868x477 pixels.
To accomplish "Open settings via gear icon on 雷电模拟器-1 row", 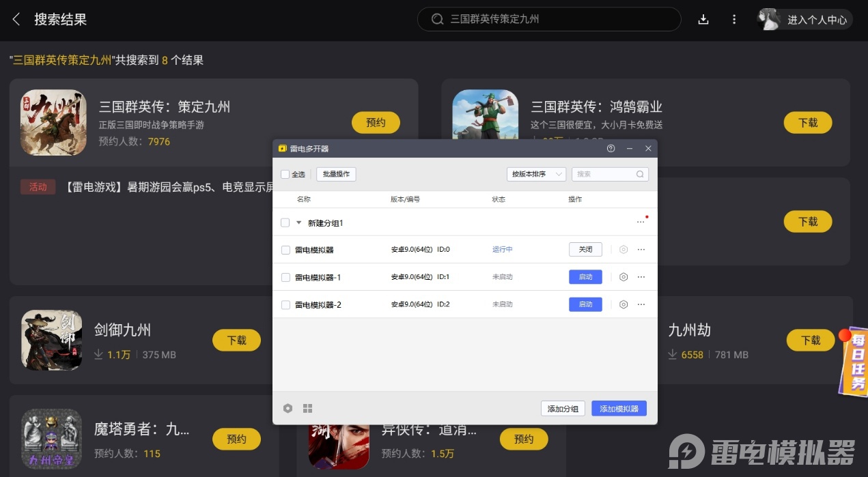I will [623, 277].
